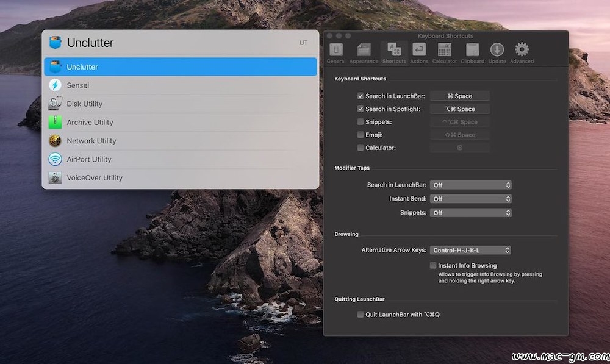The height and width of the screenshot is (364, 610).
Task: Select Network Utility in the results list
Action: 181,141
